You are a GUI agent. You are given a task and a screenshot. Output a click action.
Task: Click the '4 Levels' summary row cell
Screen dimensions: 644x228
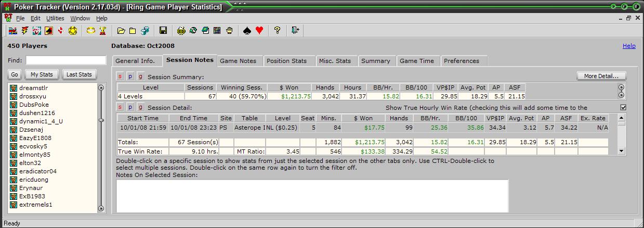(151, 96)
